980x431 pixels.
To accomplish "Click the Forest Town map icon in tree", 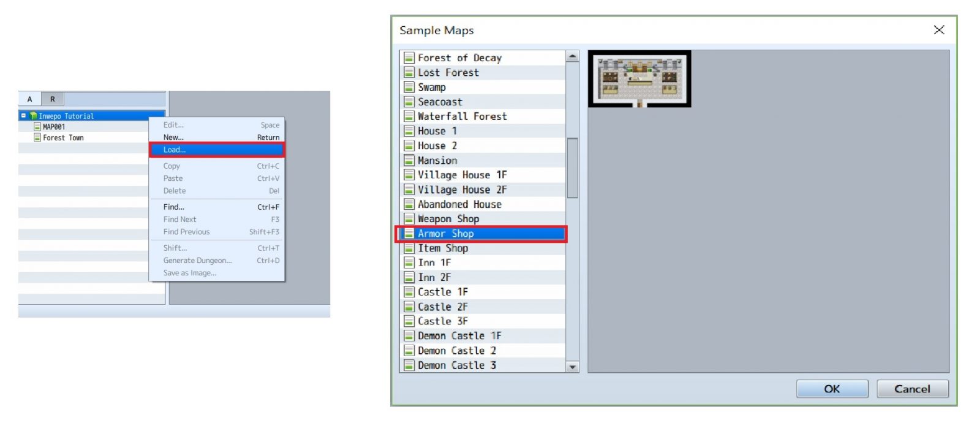I will click(x=37, y=138).
